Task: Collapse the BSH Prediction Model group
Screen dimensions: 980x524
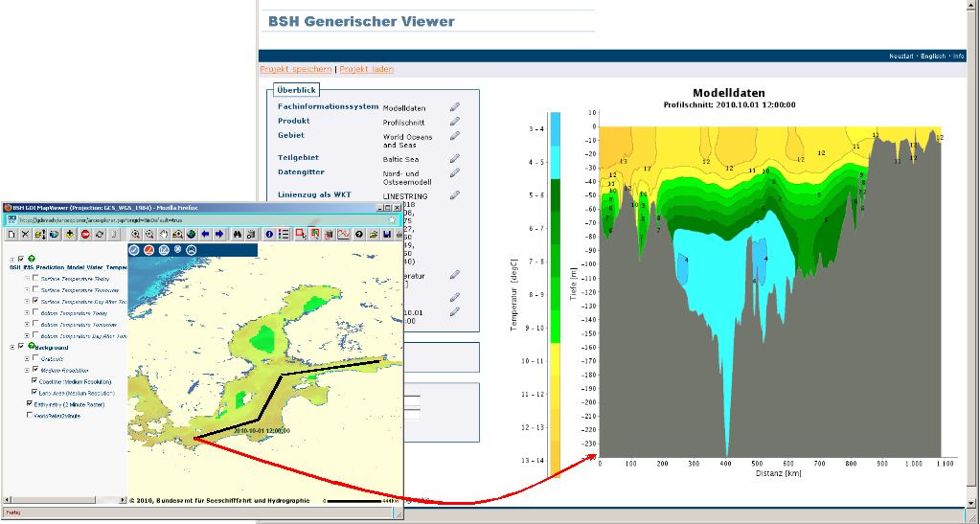Action: [11, 260]
